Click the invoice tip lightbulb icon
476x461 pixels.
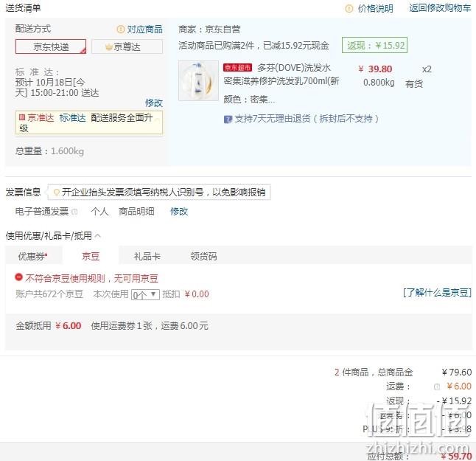point(56,192)
